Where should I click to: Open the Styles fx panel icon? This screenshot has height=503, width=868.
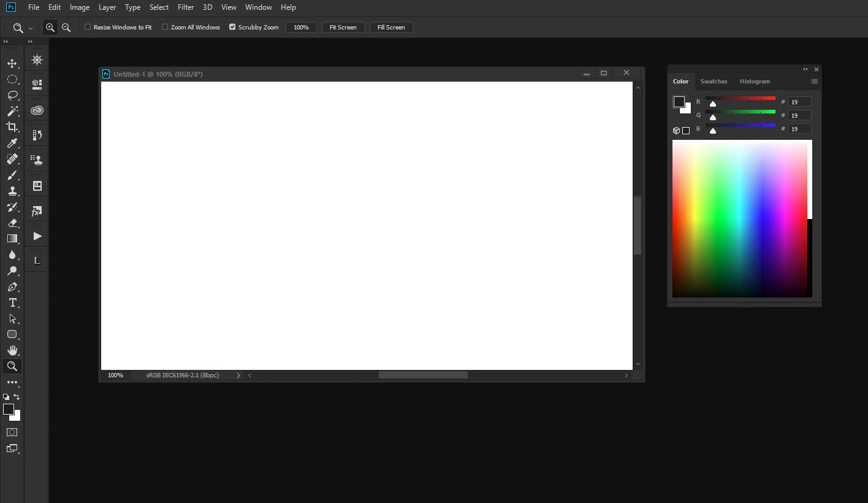click(x=37, y=211)
